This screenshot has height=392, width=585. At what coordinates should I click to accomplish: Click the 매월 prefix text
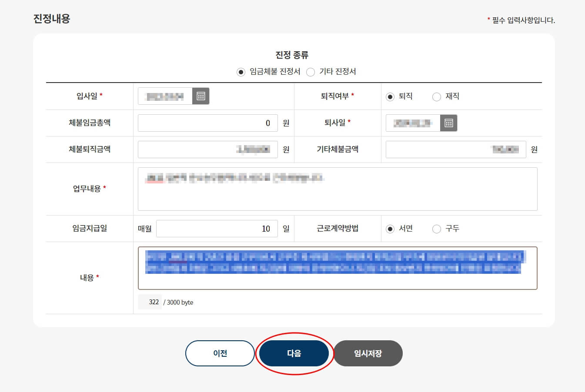click(x=145, y=229)
